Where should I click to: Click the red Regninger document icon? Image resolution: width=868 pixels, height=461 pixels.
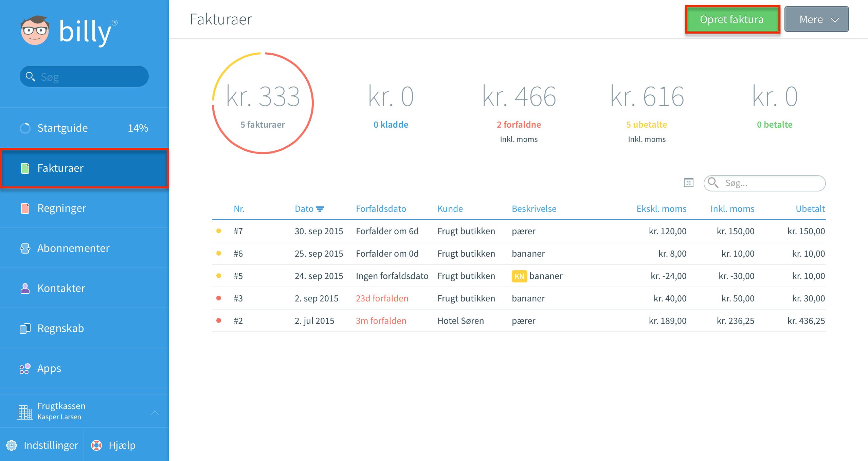pos(25,208)
